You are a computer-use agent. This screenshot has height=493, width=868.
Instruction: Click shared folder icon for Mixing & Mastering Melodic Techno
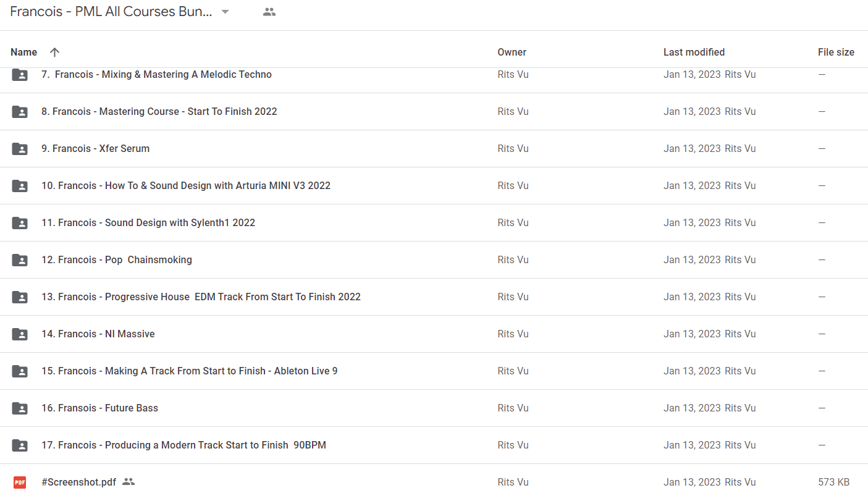[20, 75]
